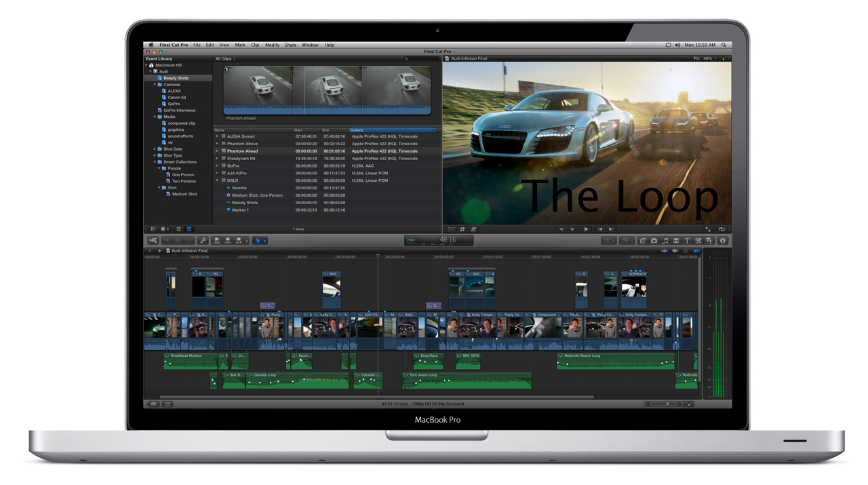Image resolution: width=868 pixels, height=485 pixels.
Task: Select the Steadycam R8 clip row
Action: pyautogui.click(x=327, y=158)
